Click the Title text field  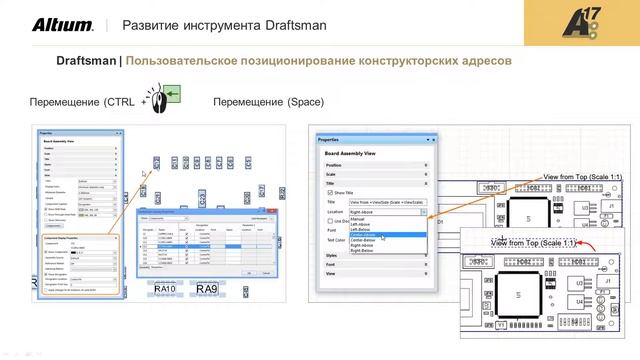388,202
